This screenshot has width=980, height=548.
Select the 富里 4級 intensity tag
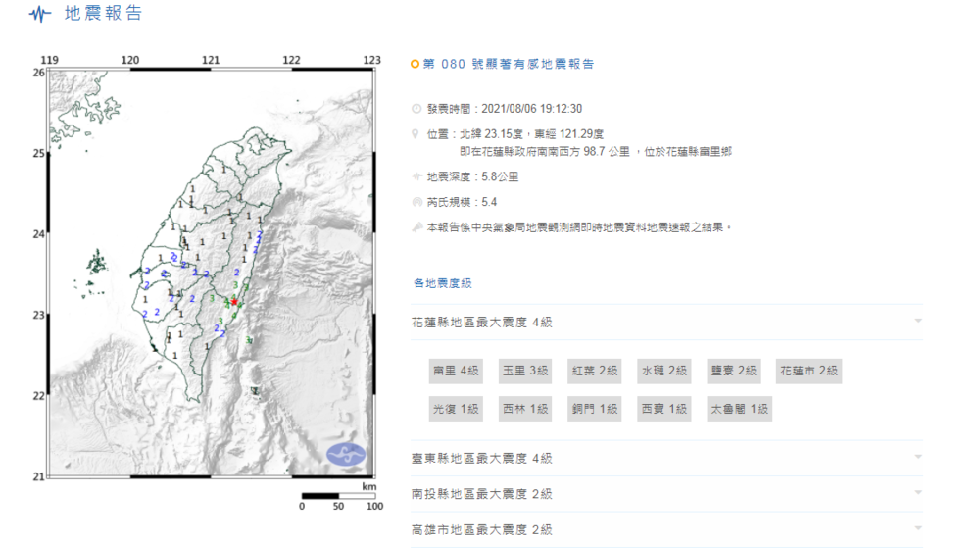click(x=456, y=371)
